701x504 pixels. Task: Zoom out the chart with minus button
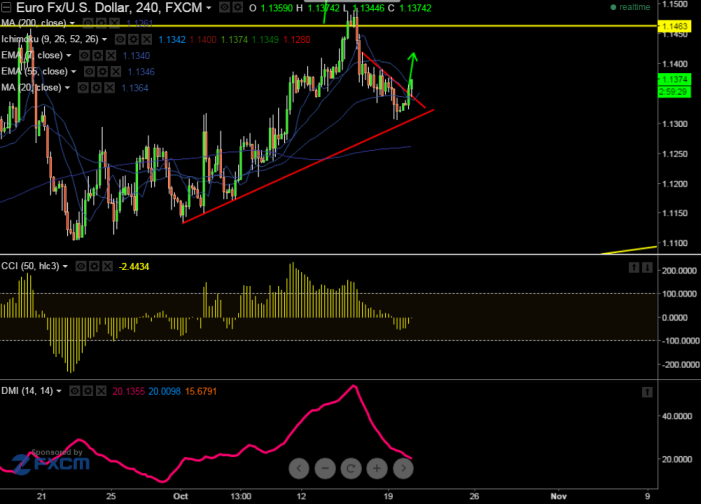tap(325, 468)
